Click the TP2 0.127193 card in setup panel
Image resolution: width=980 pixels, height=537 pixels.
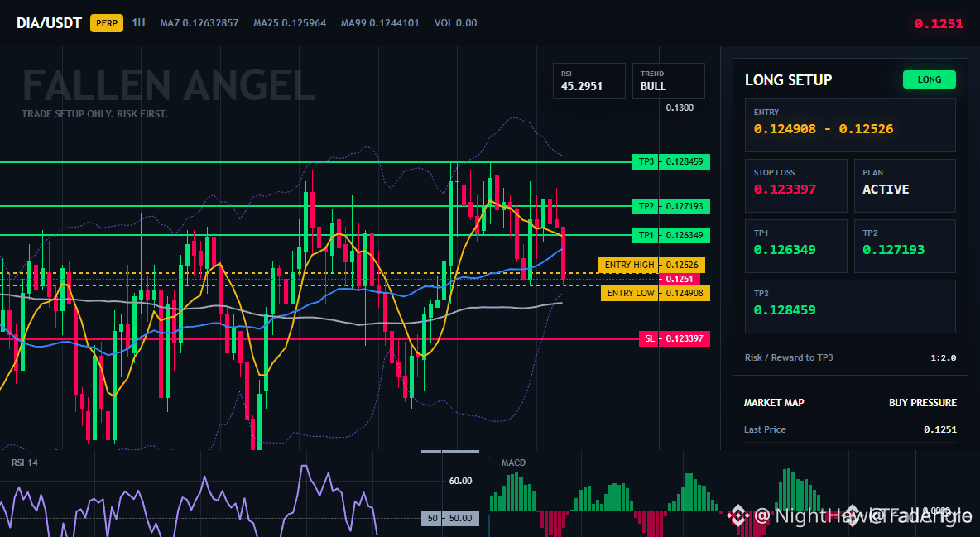coord(905,246)
